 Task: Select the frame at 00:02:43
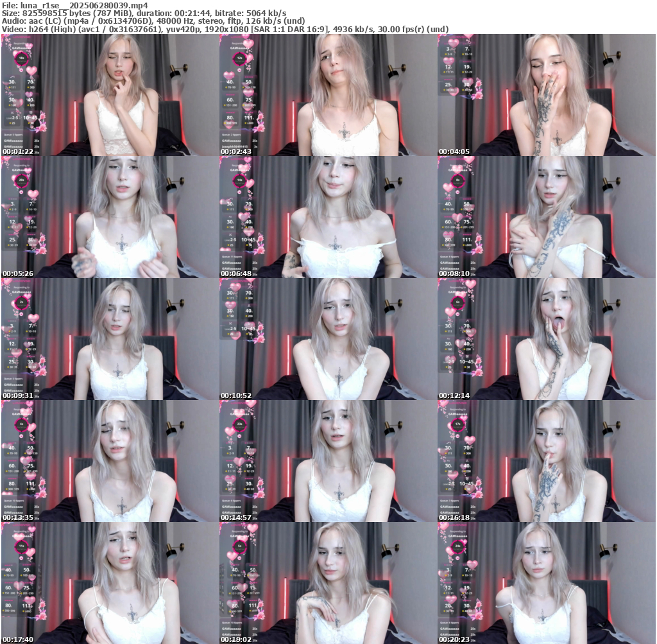pos(328,95)
